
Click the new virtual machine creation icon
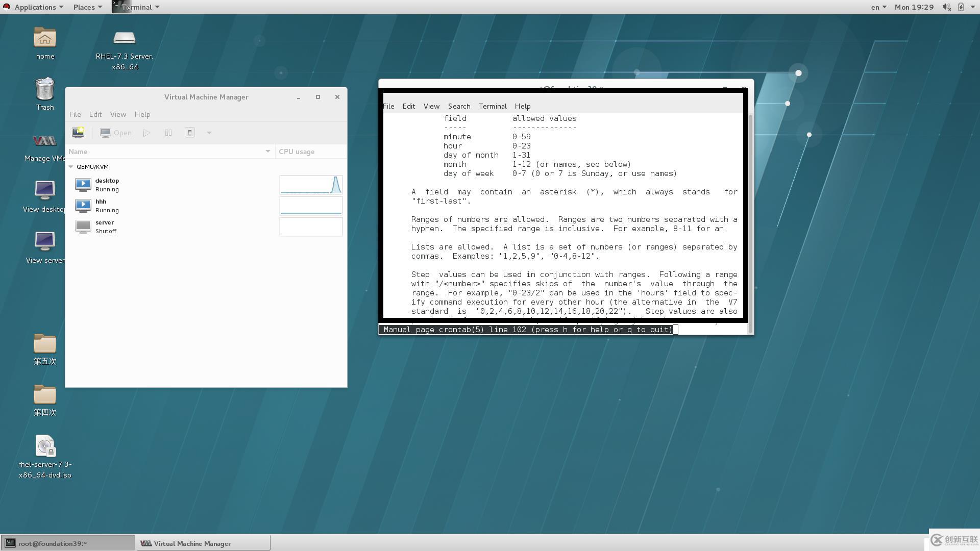(78, 133)
